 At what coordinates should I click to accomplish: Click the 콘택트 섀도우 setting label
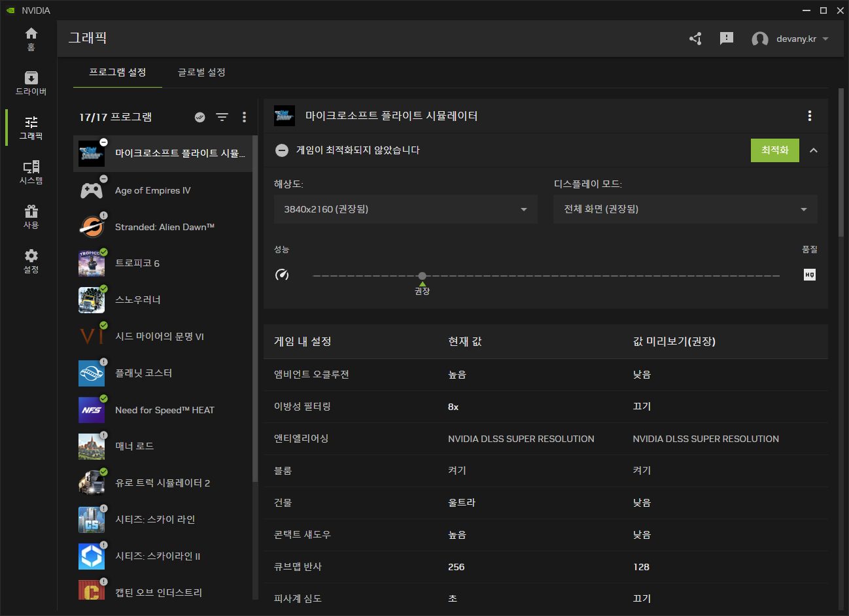click(x=302, y=535)
